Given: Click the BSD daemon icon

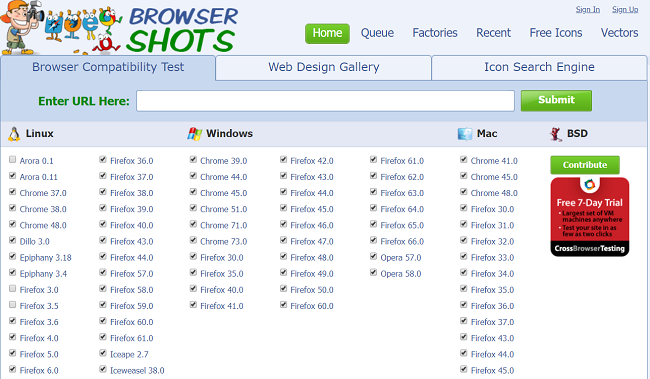Looking at the screenshot, I should pyautogui.click(x=556, y=134).
